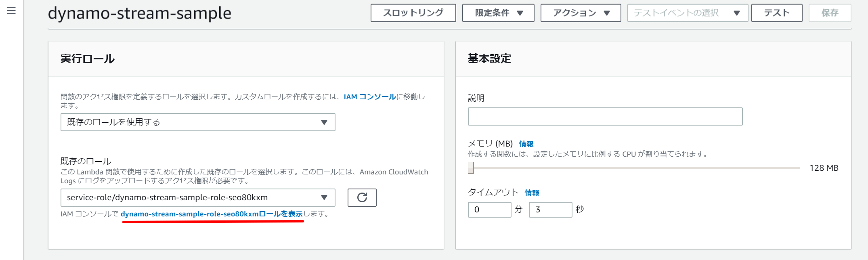Open the IAM コンソール link
868x260 pixels.
369,97
